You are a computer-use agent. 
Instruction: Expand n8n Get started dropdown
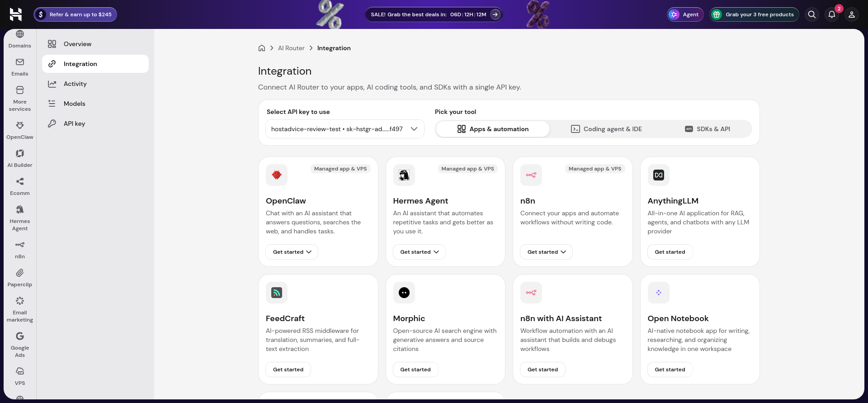click(x=547, y=252)
